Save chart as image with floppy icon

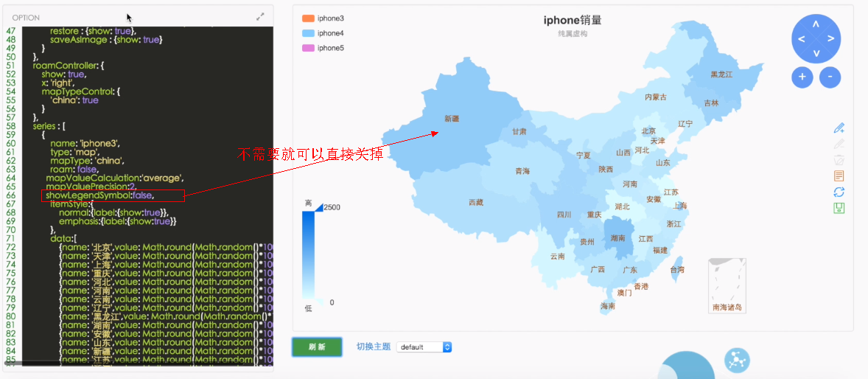839,209
